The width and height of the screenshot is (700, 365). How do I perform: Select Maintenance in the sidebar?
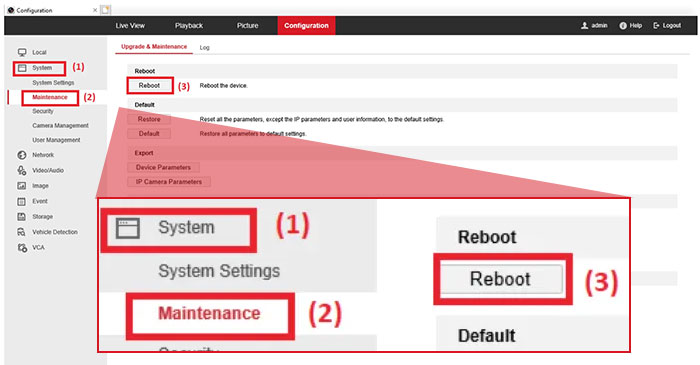click(x=50, y=97)
